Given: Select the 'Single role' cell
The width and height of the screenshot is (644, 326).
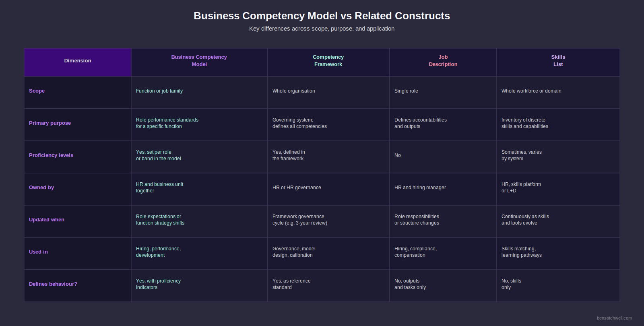Looking at the screenshot, I should (443, 93).
